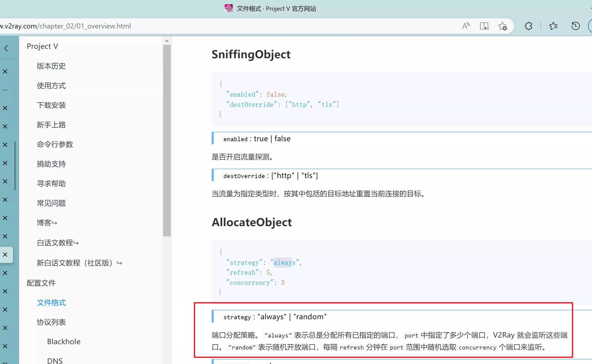
Task: Open 下载安装 sidebar page
Action: pyautogui.click(x=51, y=105)
